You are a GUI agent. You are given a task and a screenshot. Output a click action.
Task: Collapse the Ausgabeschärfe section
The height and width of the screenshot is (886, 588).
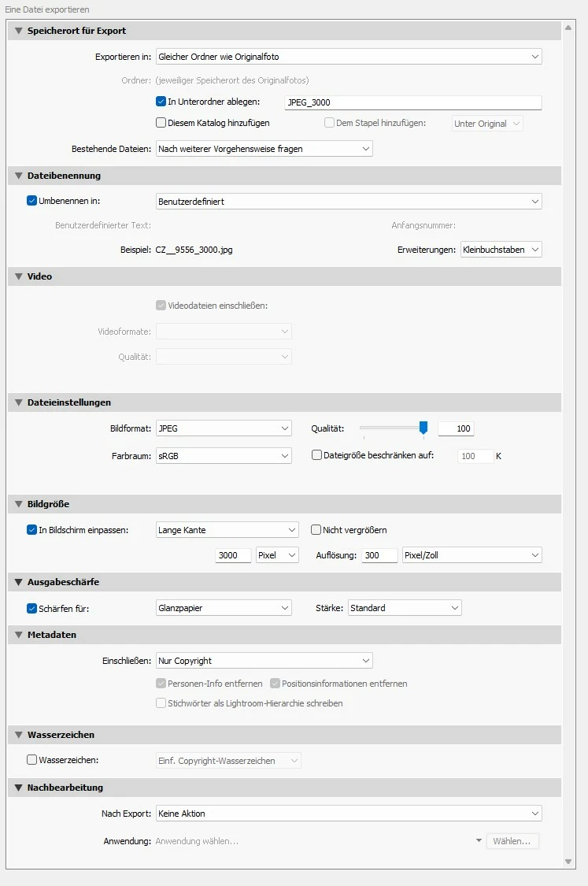point(19,582)
